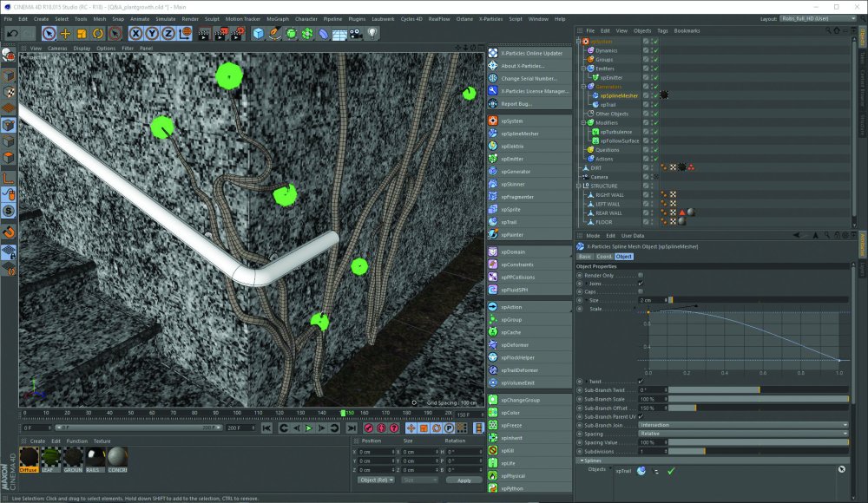
Task: Select the LEAF material swatch
Action: click(x=50, y=460)
